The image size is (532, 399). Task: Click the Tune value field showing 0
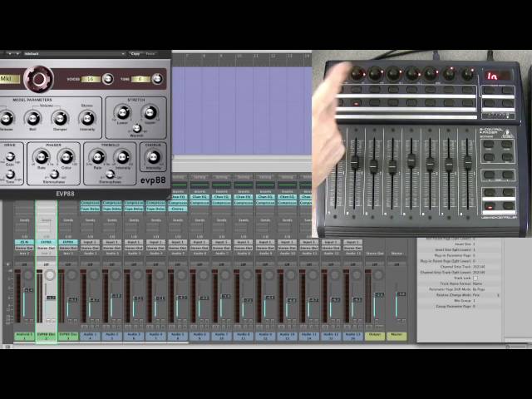(x=140, y=79)
